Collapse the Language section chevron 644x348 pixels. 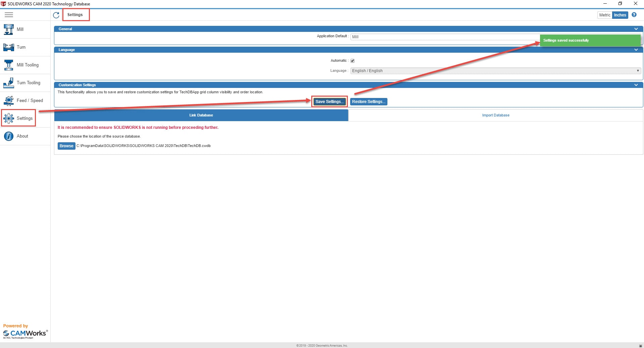(x=636, y=50)
